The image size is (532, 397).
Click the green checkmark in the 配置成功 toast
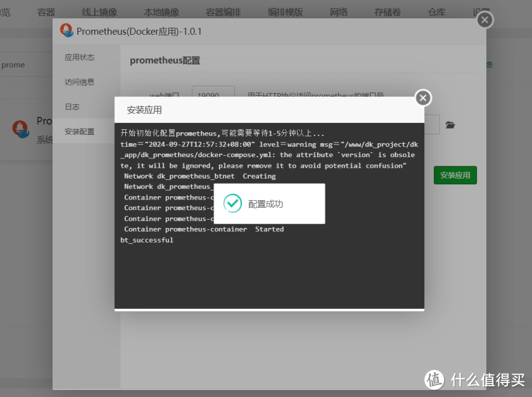(x=234, y=203)
